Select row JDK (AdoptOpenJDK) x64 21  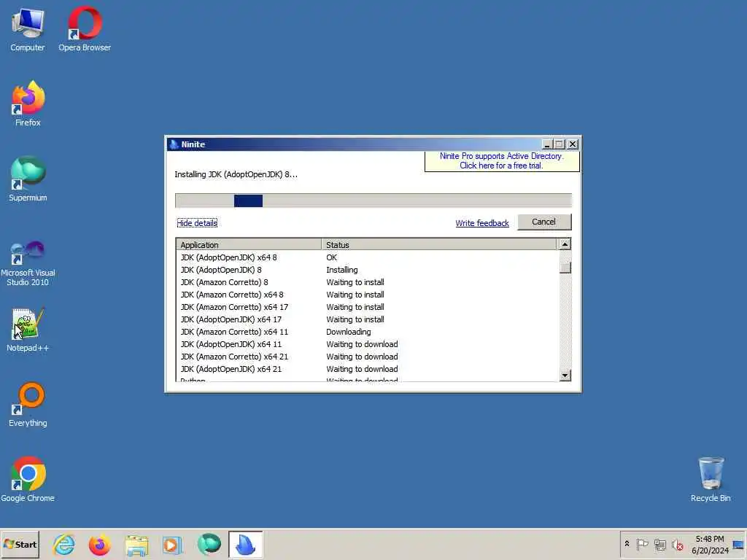point(367,368)
